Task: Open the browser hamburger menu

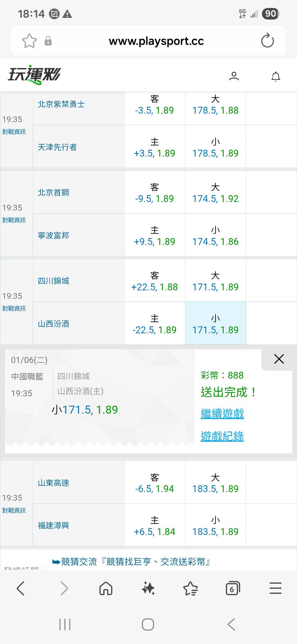Action: click(275, 589)
